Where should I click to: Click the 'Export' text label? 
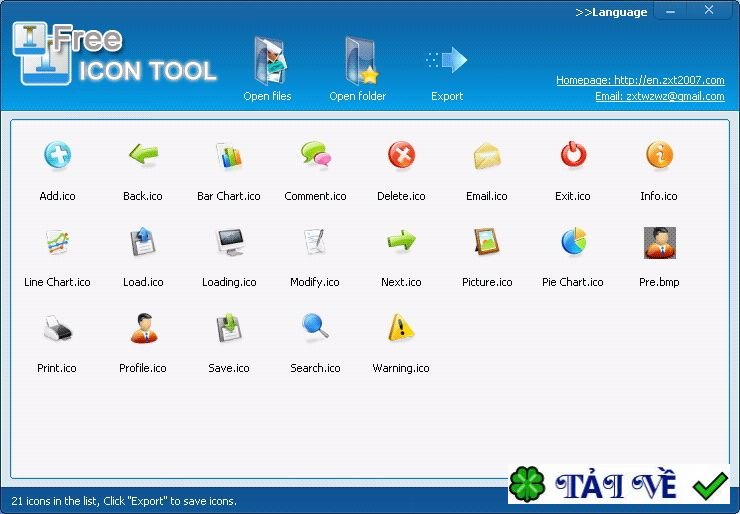(x=447, y=96)
